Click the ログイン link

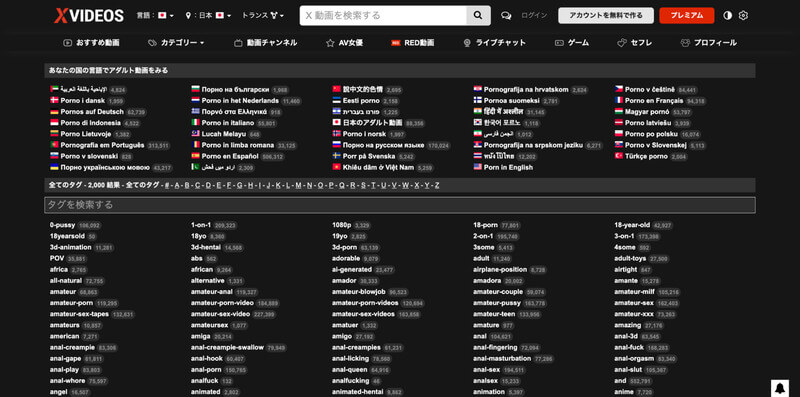(x=534, y=15)
